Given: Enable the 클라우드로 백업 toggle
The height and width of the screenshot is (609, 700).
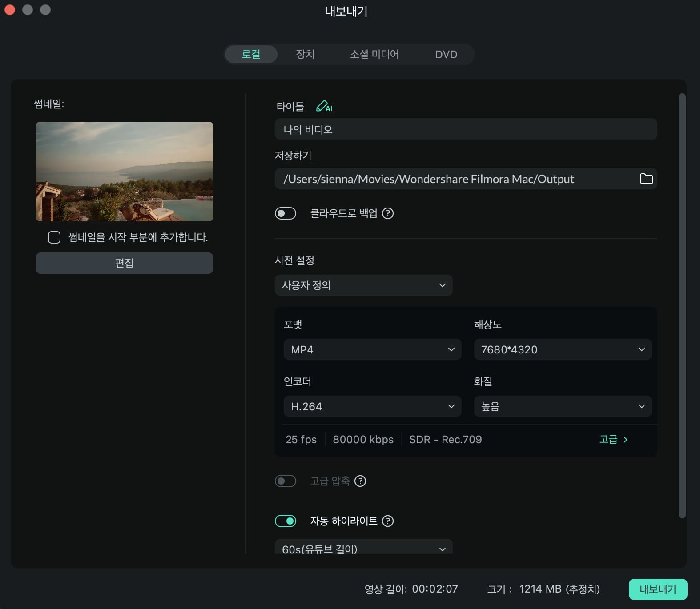Looking at the screenshot, I should [x=286, y=213].
